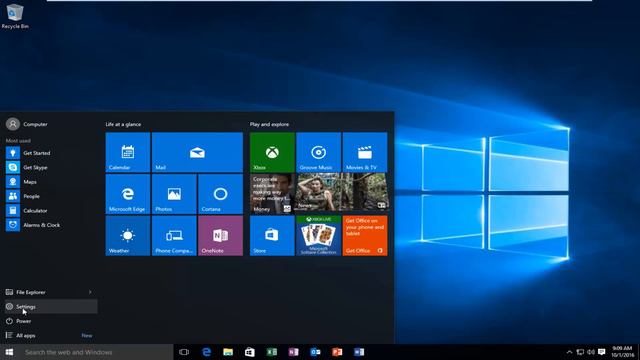Launch Edge from the taskbar
Viewport: 640px width, 360px height.
207,352
